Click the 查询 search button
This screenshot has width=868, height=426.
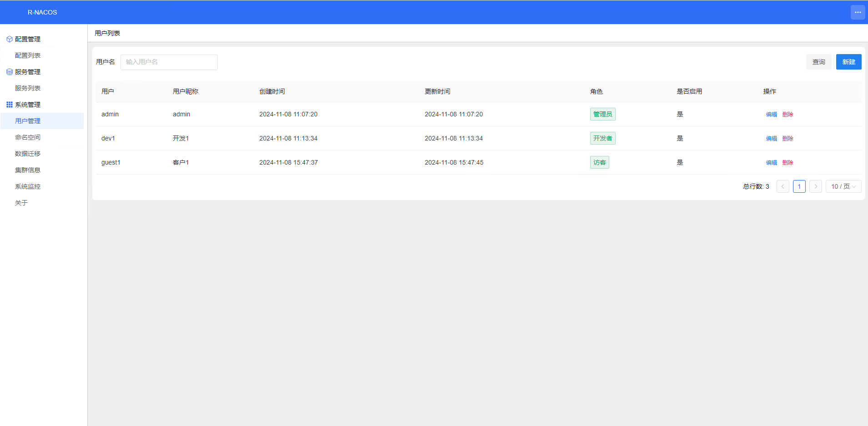pos(818,62)
